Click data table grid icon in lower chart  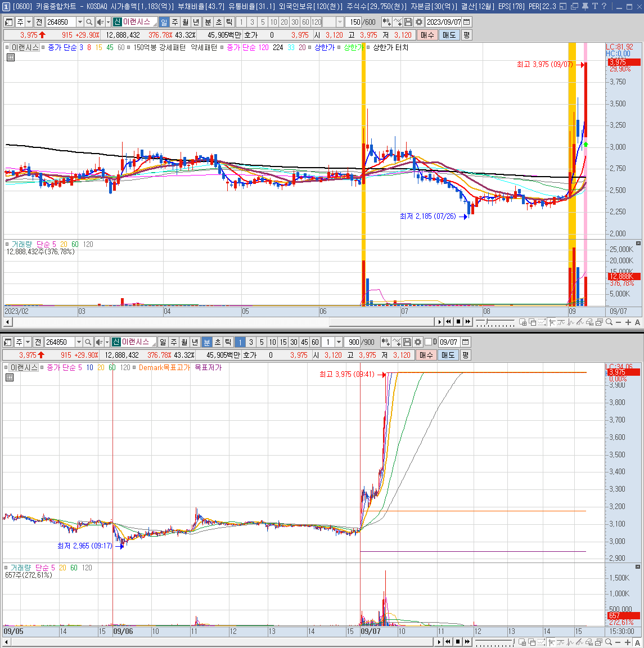[x=10, y=377]
